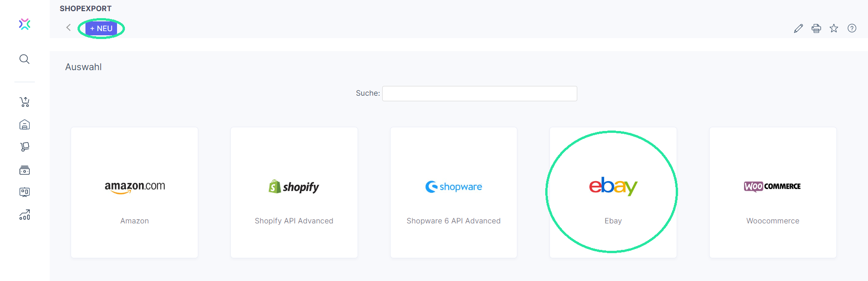Select the Ebay shop card
The image size is (868, 281).
(x=613, y=192)
